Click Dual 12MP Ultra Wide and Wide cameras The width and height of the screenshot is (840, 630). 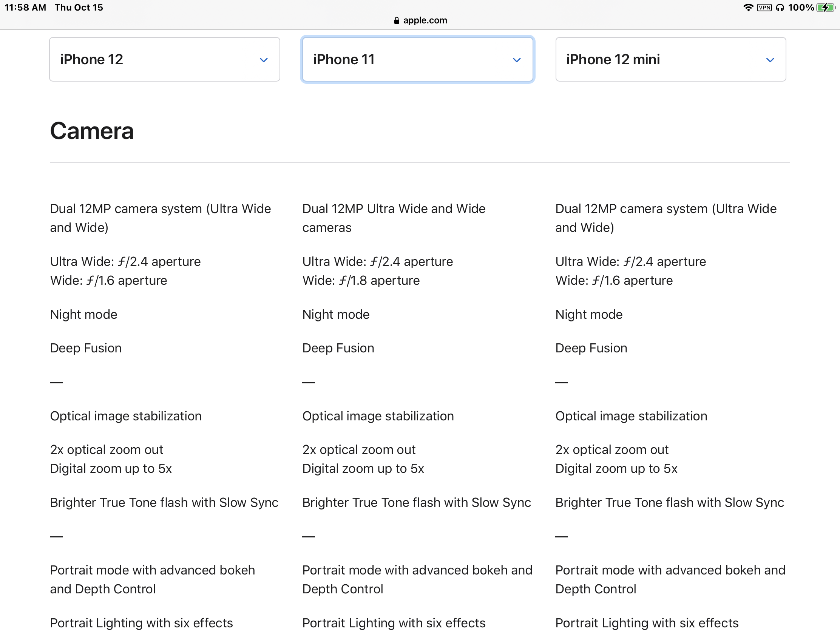point(394,218)
